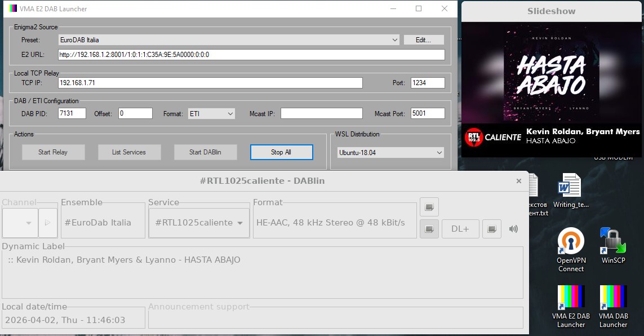Click the Start DABlin button
The height and width of the screenshot is (336, 644).
205,152
